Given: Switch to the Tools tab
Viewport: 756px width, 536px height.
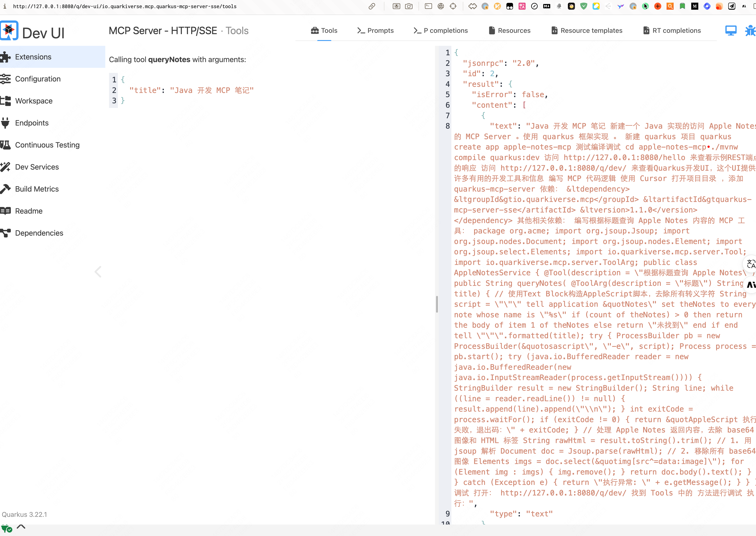Looking at the screenshot, I should click(324, 30).
